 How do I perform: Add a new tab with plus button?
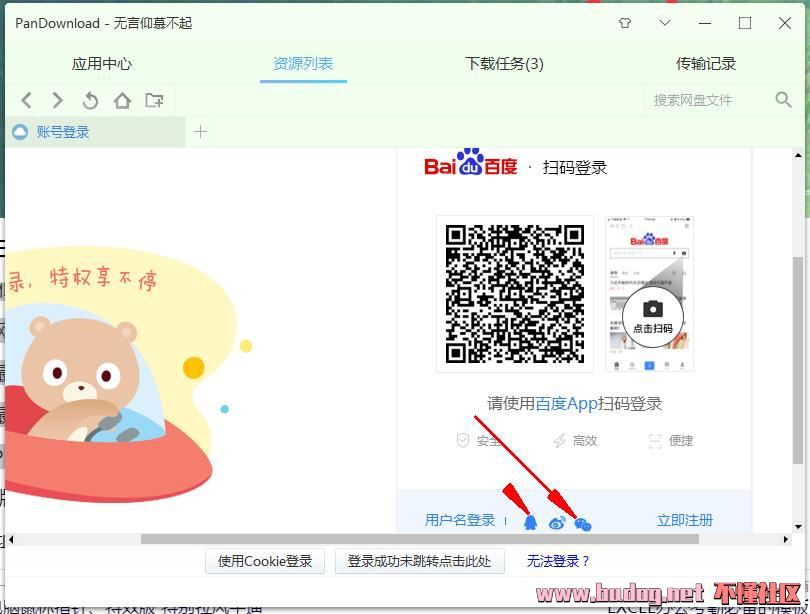coord(200,132)
